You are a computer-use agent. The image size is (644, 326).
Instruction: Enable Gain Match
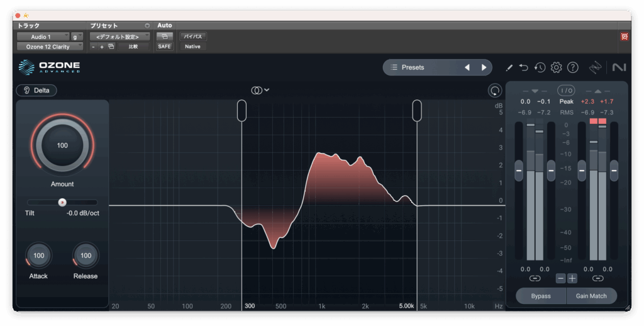[592, 296]
